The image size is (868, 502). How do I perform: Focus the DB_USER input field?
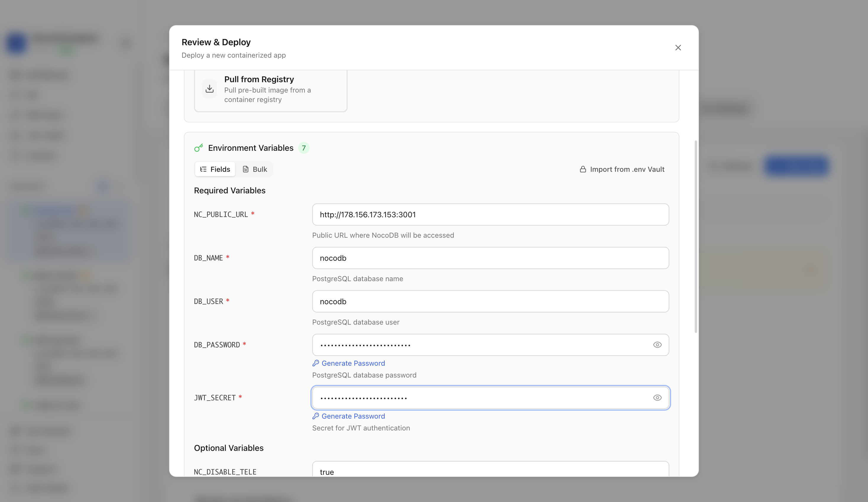click(490, 302)
